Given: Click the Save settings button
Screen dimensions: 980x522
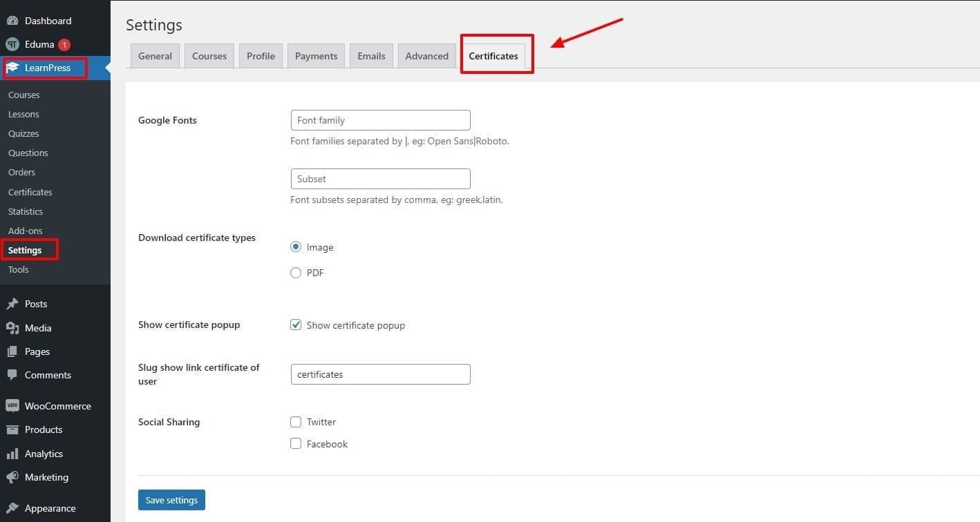Looking at the screenshot, I should (x=171, y=499).
